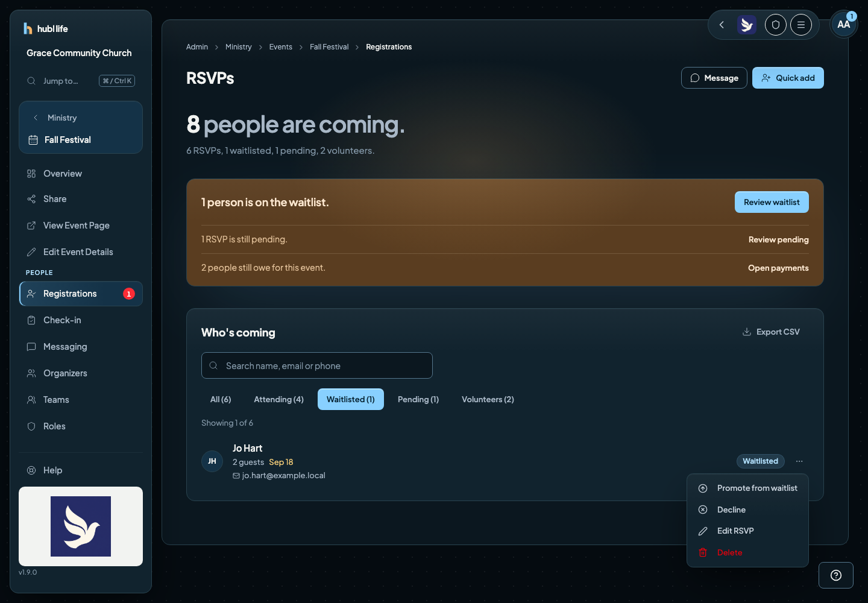This screenshot has width=868, height=603.
Task: Click the jo.hart@example.local email
Action: [x=284, y=476]
